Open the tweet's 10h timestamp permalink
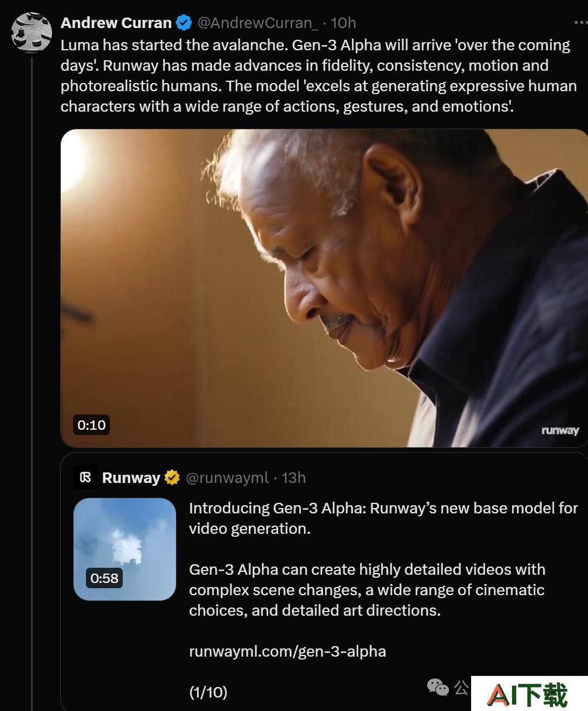 343,23
